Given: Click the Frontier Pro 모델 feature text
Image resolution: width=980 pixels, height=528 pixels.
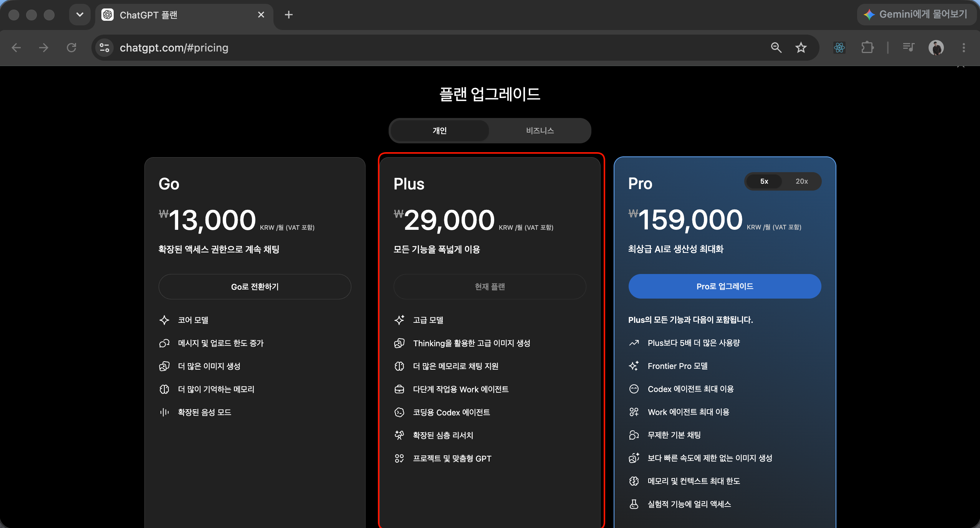Looking at the screenshot, I should [677, 366].
